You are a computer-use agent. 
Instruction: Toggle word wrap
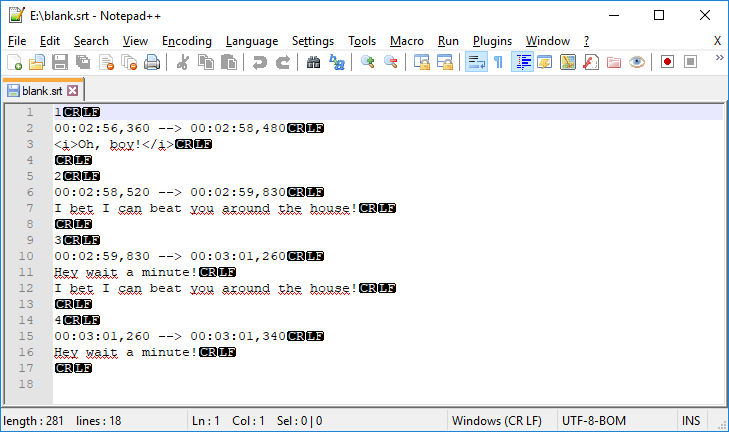pos(476,62)
